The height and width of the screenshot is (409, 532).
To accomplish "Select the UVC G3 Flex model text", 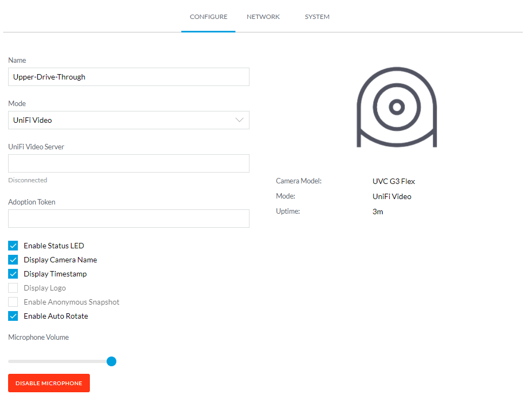I will click(x=393, y=181).
